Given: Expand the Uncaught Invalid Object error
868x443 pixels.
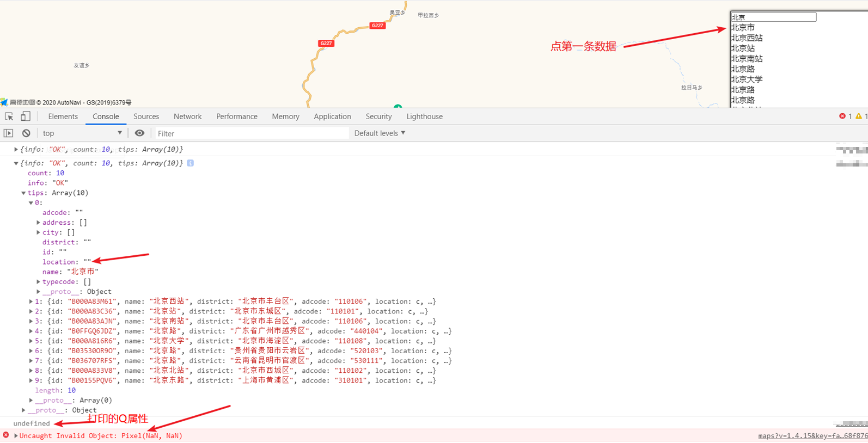Looking at the screenshot, I should click(x=16, y=435).
